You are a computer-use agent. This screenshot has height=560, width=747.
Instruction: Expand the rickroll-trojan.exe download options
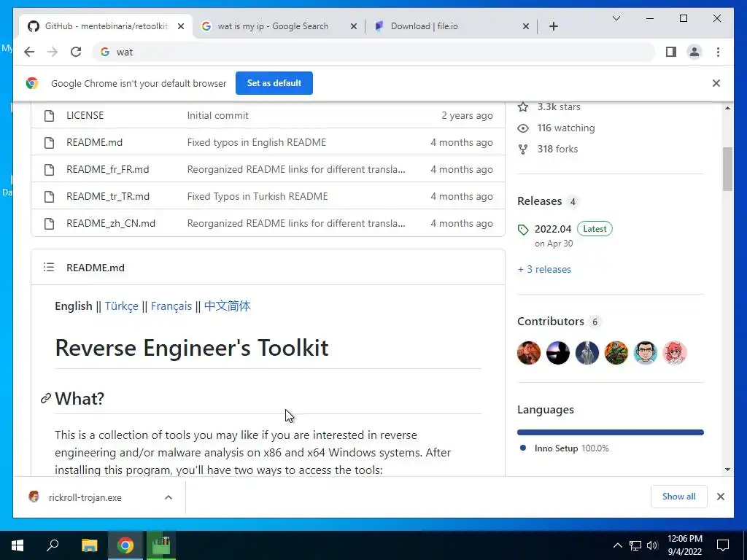pyautogui.click(x=169, y=497)
